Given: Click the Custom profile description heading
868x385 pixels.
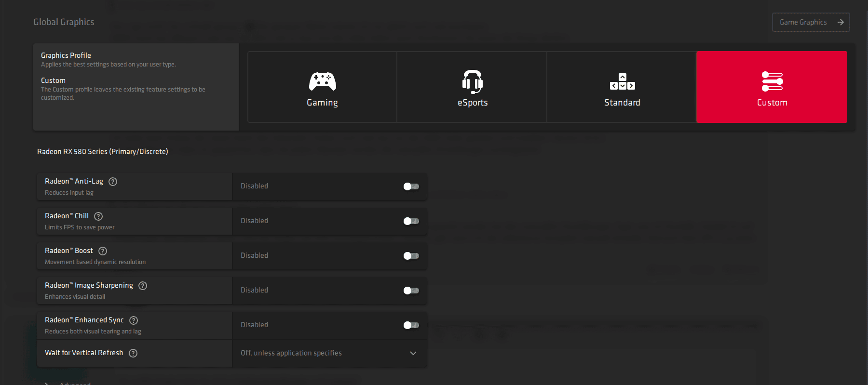Looking at the screenshot, I should (53, 80).
